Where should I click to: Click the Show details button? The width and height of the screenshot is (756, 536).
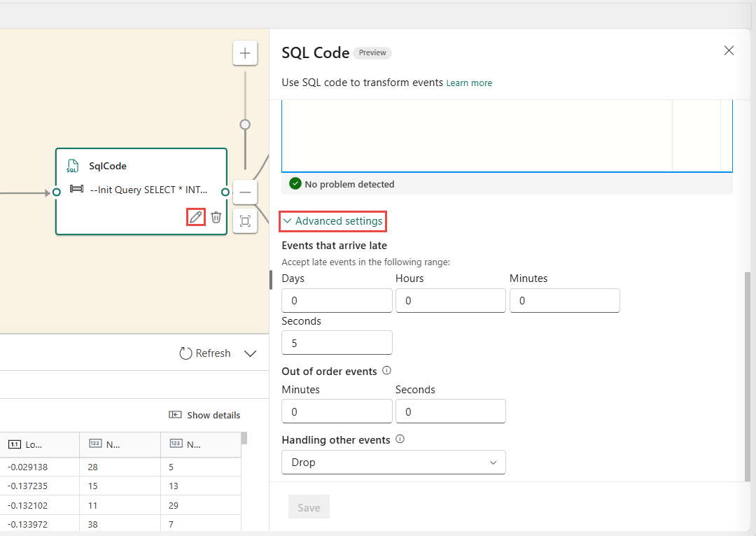click(x=204, y=415)
